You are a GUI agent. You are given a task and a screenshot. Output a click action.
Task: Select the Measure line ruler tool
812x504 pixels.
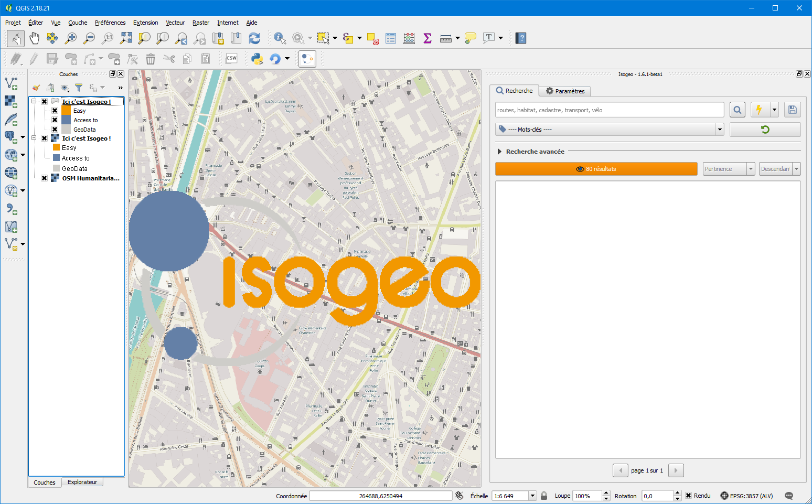[445, 38]
